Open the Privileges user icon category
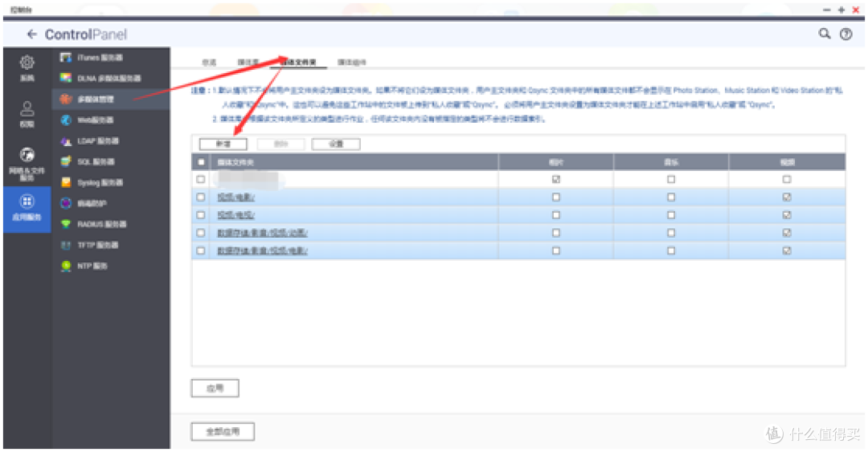 (x=27, y=113)
